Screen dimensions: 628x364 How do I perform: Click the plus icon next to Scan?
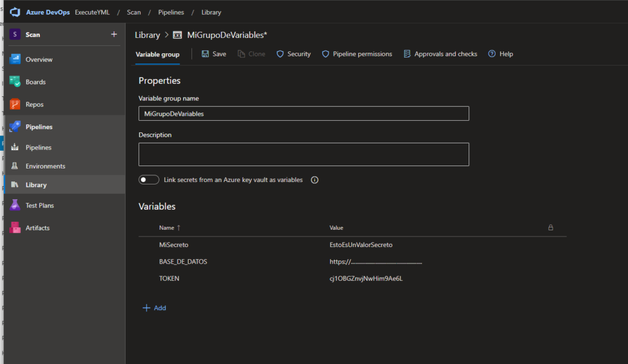(x=113, y=34)
